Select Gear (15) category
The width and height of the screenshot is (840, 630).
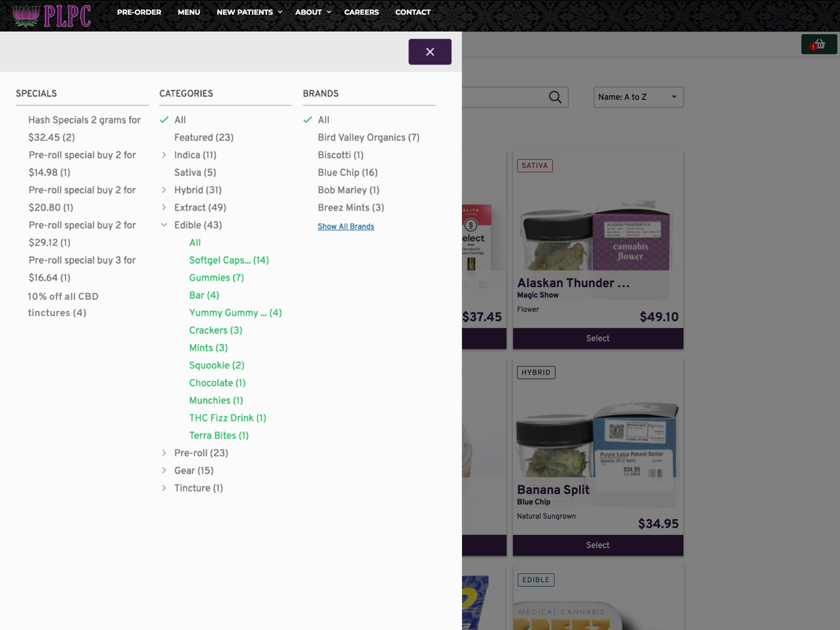click(x=194, y=470)
